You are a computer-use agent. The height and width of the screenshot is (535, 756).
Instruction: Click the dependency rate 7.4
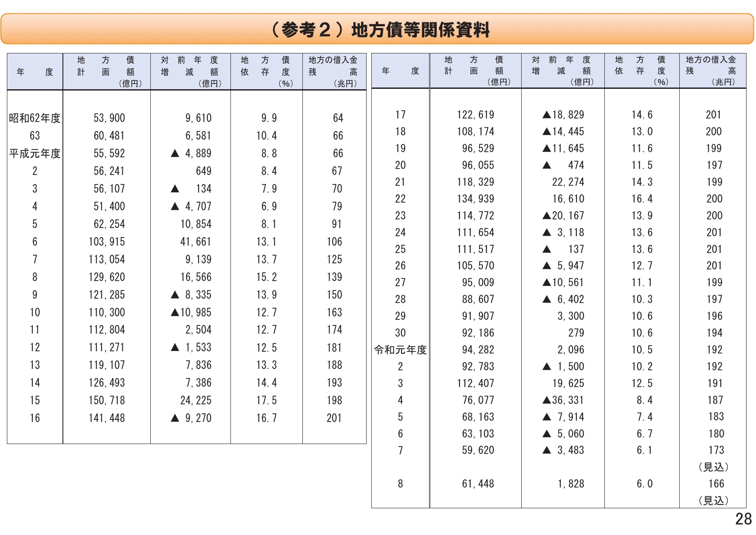tap(645, 417)
